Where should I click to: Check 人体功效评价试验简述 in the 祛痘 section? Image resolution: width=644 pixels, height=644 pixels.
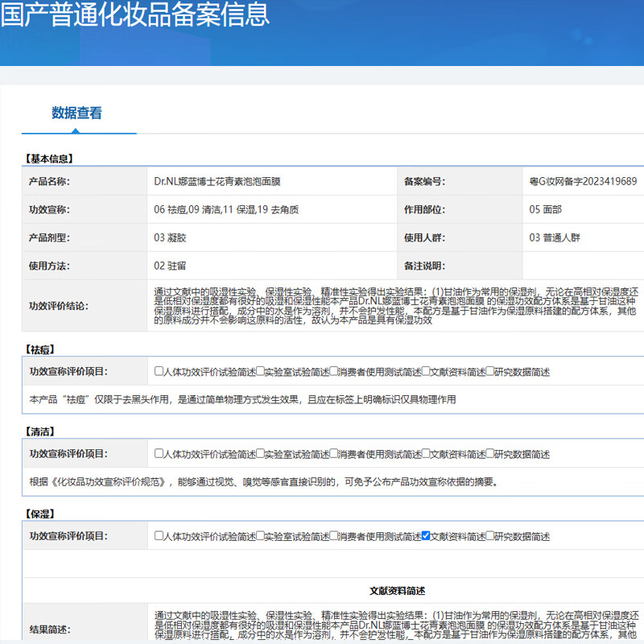coord(159,372)
